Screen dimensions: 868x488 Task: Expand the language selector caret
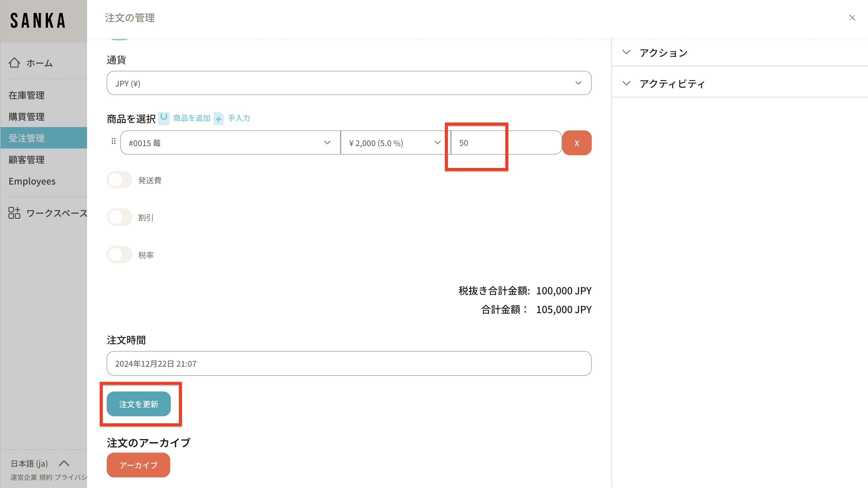[x=64, y=463]
